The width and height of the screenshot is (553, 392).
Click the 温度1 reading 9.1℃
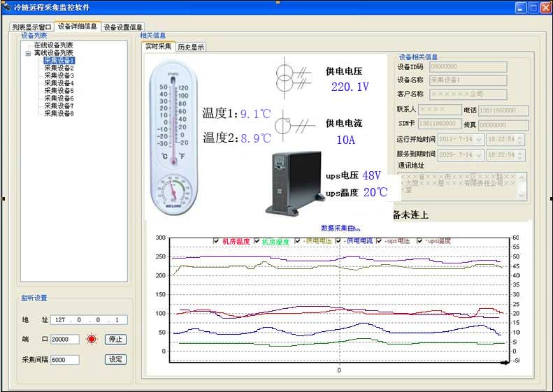coord(255,114)
